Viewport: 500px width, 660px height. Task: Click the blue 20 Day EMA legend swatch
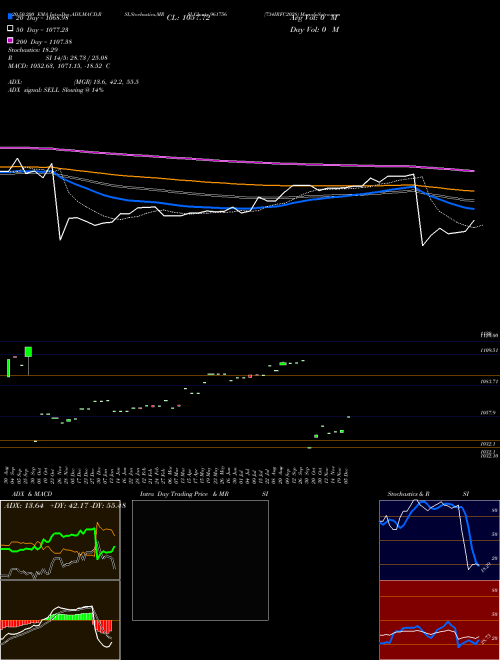[x=10, y=17]
